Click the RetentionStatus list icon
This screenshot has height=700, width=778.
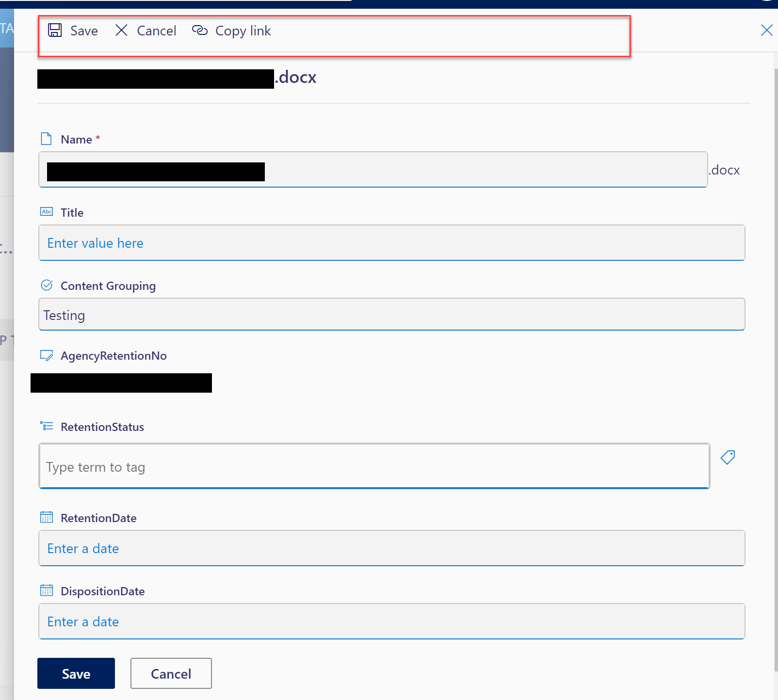[47, 426]
